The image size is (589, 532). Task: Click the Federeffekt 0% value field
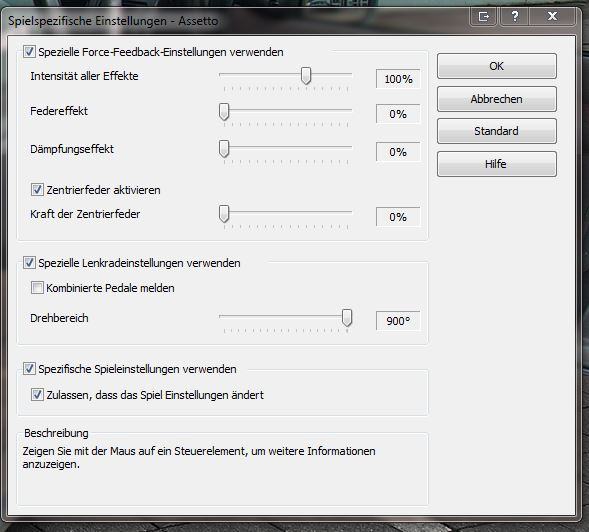[x=398, y=114]
